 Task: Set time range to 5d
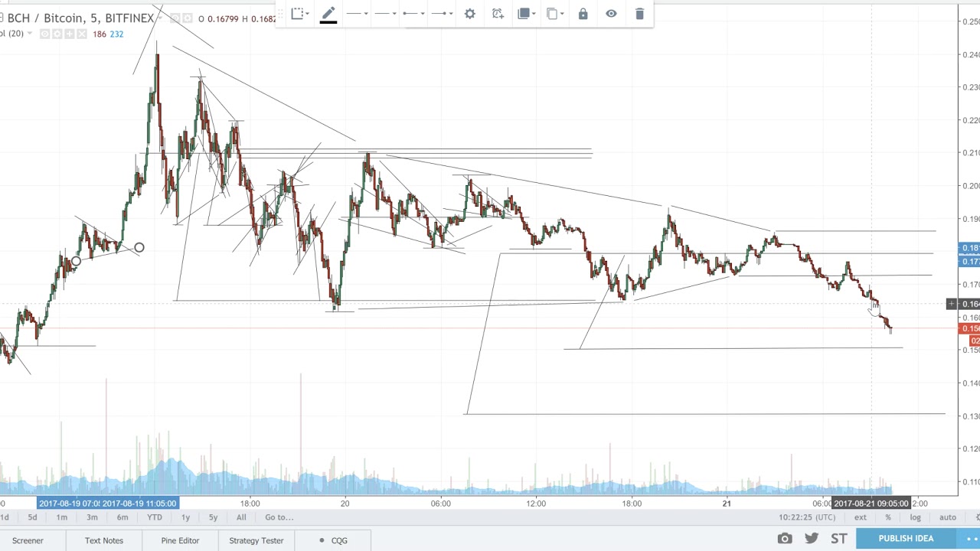pyautogui.click(x=32, y=517)
